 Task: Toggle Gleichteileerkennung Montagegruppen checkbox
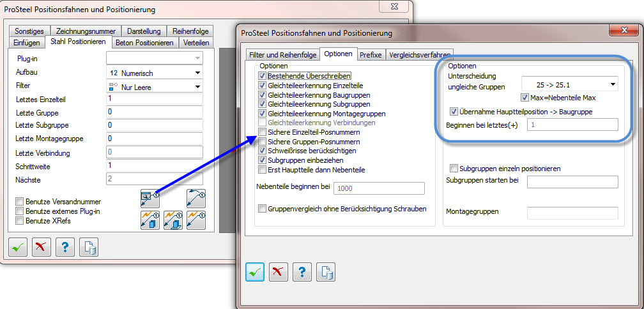point(262,113)
